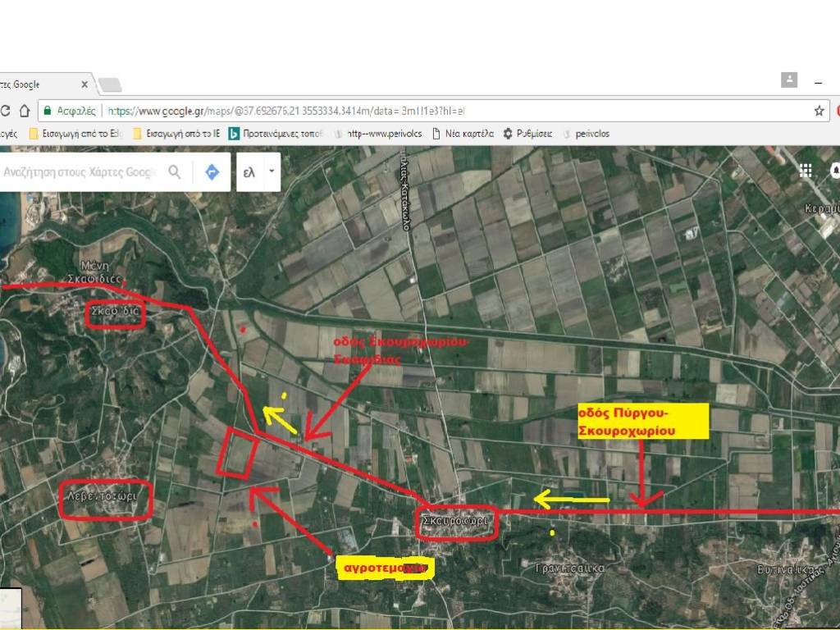Close the Google Maps browser tab

[x=84, y=84]
